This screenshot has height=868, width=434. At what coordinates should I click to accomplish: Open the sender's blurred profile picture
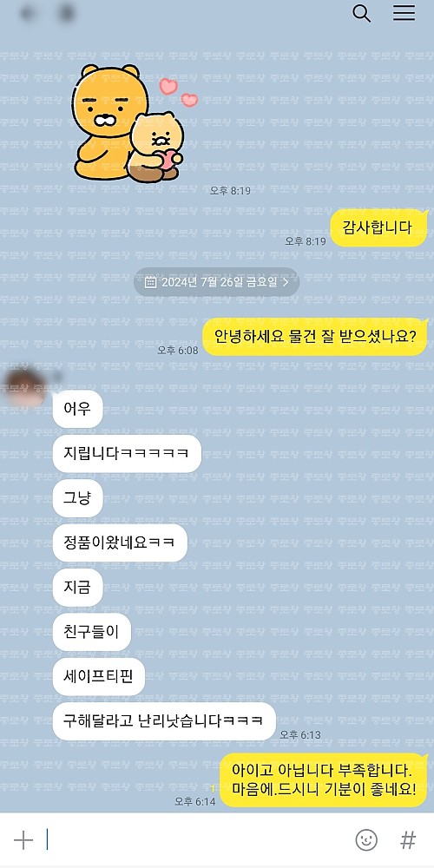[x=25, y=385]
